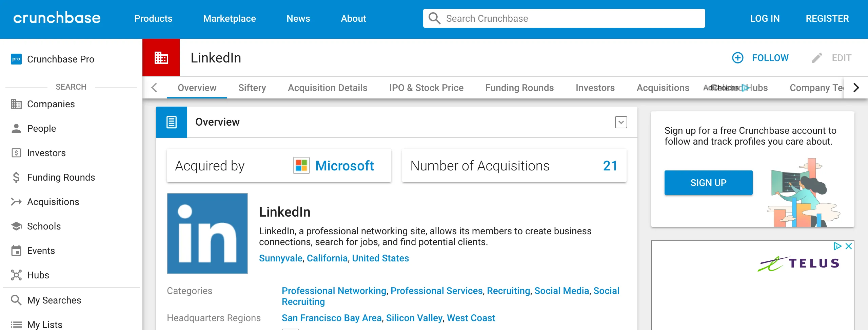Screen dimensions: 868x330
Task: Click the SIGN UP button
Action: coord(708,183)
